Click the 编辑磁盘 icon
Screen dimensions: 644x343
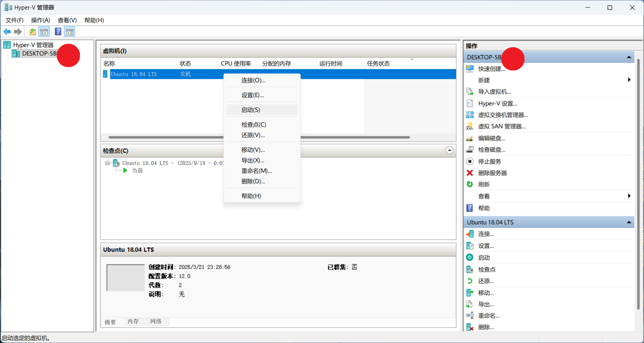coord(470,138)
